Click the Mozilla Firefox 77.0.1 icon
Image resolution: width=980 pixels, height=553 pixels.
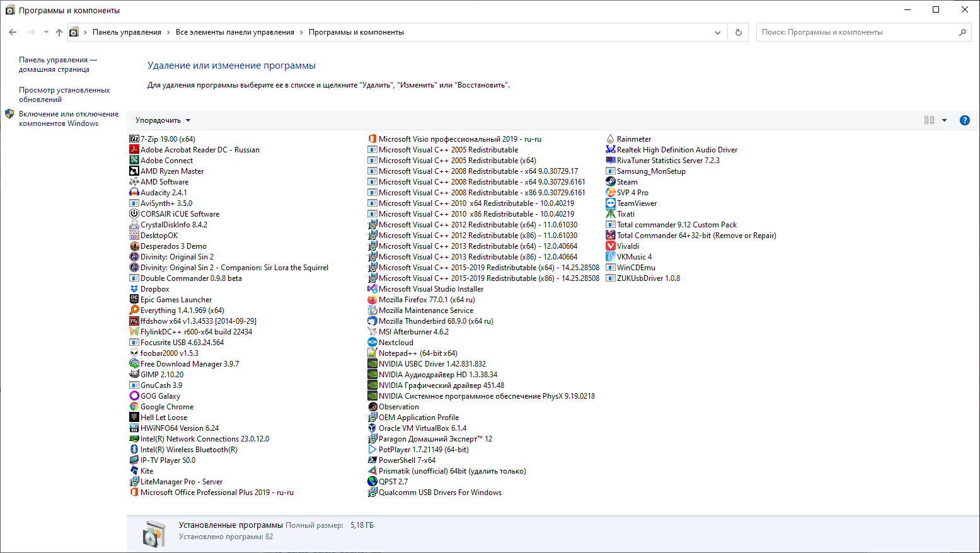[372, 300]
